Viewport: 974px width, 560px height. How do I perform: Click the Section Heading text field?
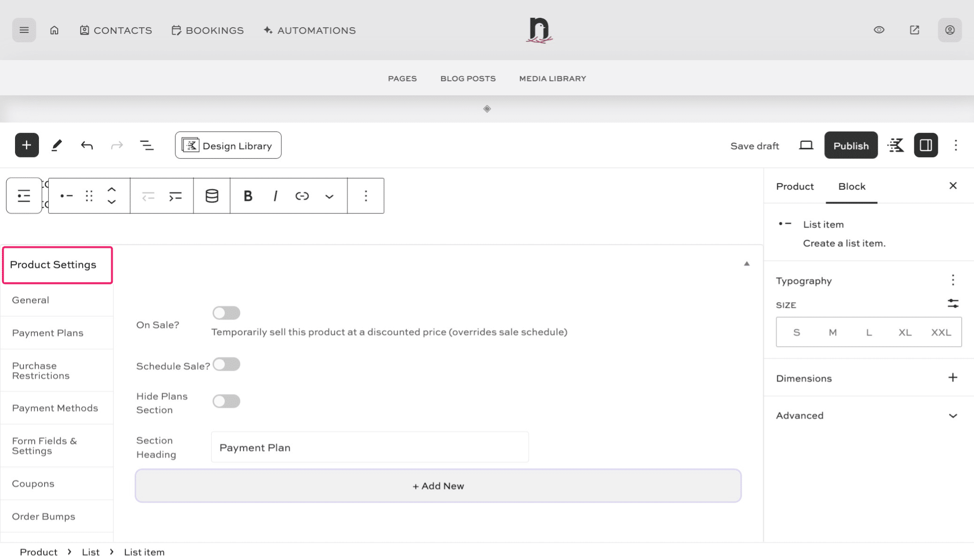370,447
